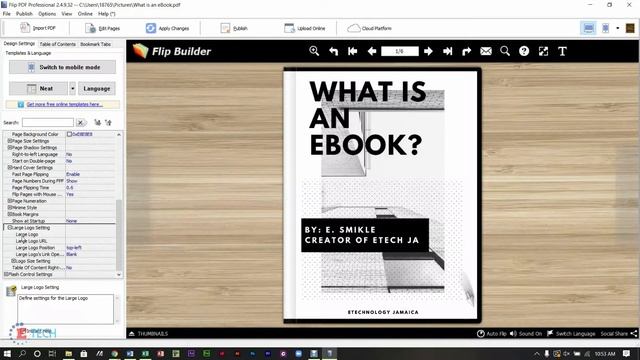Click the collapse all settings icon
Viewport: 640px width, 360px height.
click(x=108, y=122)
